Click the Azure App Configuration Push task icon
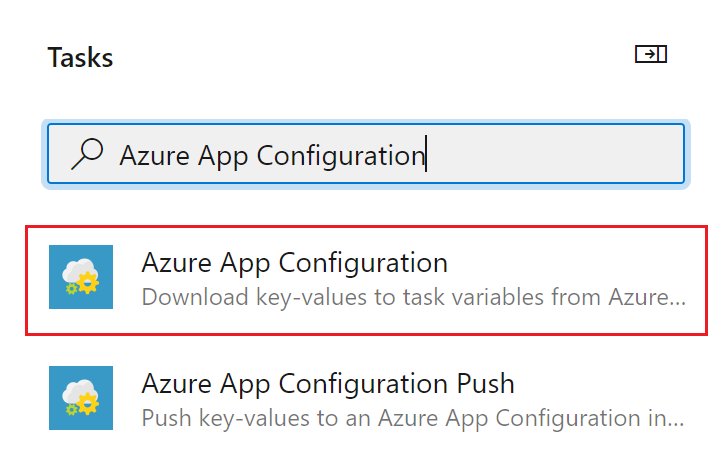 tap(81, 398)
